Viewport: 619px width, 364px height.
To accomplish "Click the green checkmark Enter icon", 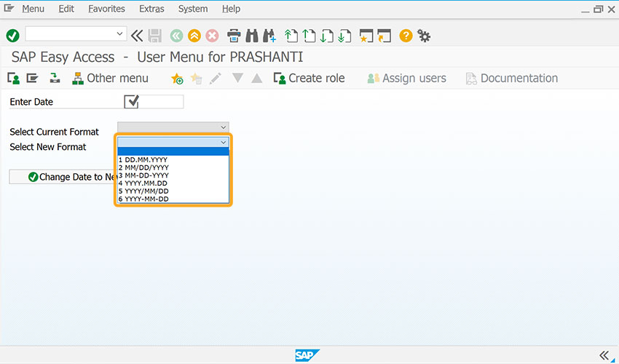I will click(x=12, y=36).
